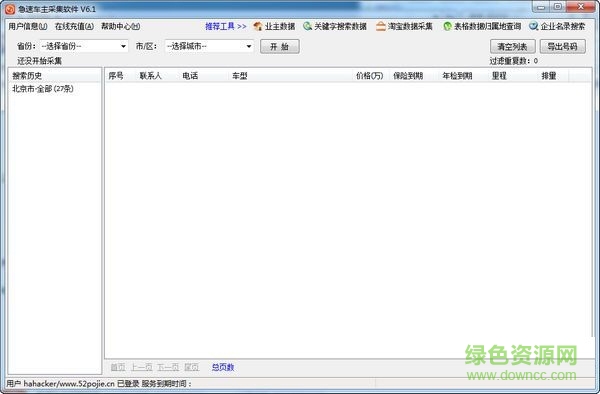Click the app logo in title bar
Screen dimensions: 600x394
[x=10, y=9]
